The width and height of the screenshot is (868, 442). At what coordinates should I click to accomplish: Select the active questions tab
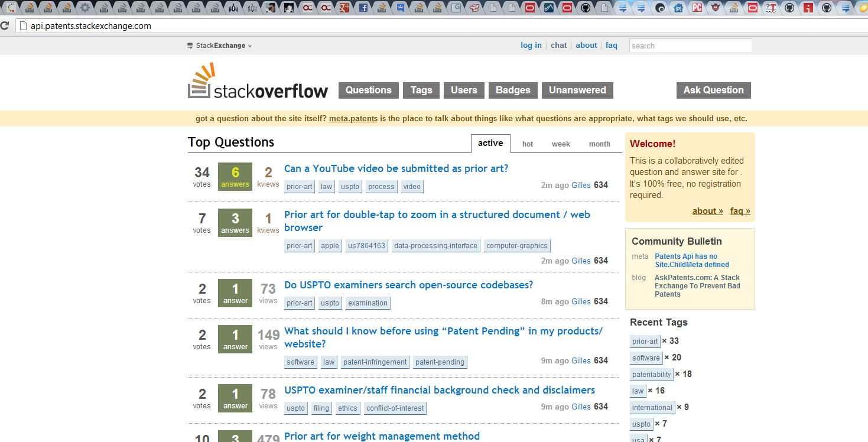490,143
